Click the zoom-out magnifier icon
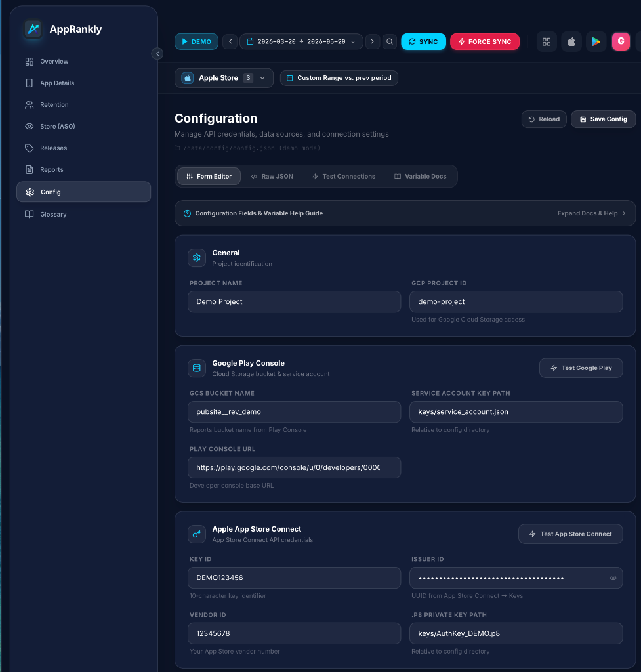641x672 pixels. click(390, 41)
